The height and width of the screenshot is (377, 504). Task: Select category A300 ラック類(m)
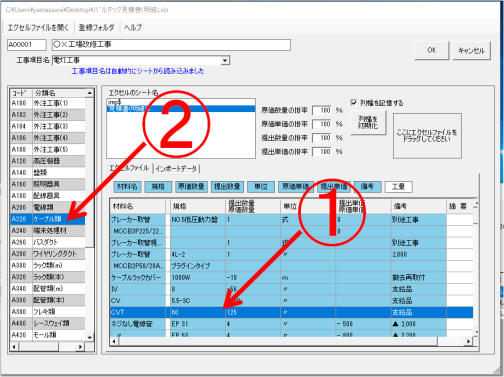(x=48, y=265)
